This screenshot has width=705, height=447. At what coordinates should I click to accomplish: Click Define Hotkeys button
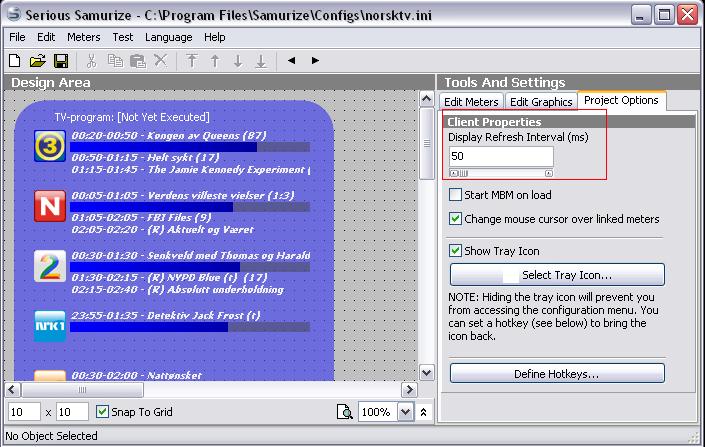coord(557,374)
